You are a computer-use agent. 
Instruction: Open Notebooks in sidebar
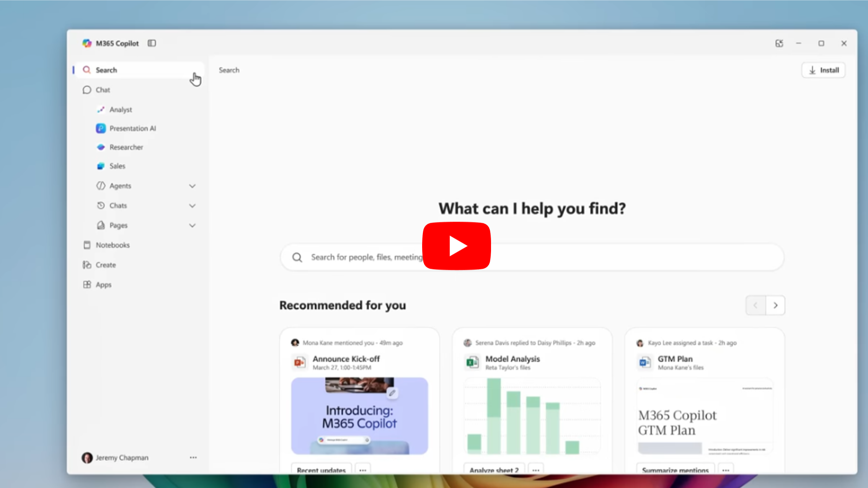(113, 245)
